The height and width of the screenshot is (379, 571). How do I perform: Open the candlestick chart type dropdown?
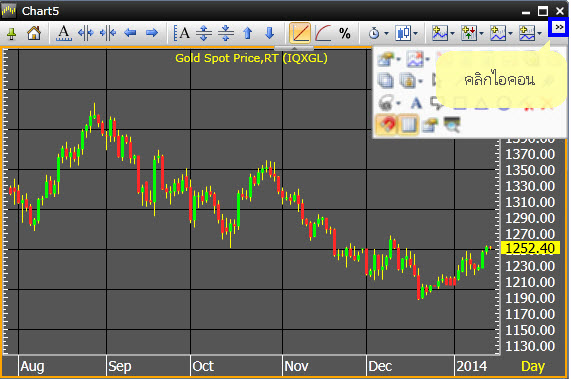coord(406,33)
